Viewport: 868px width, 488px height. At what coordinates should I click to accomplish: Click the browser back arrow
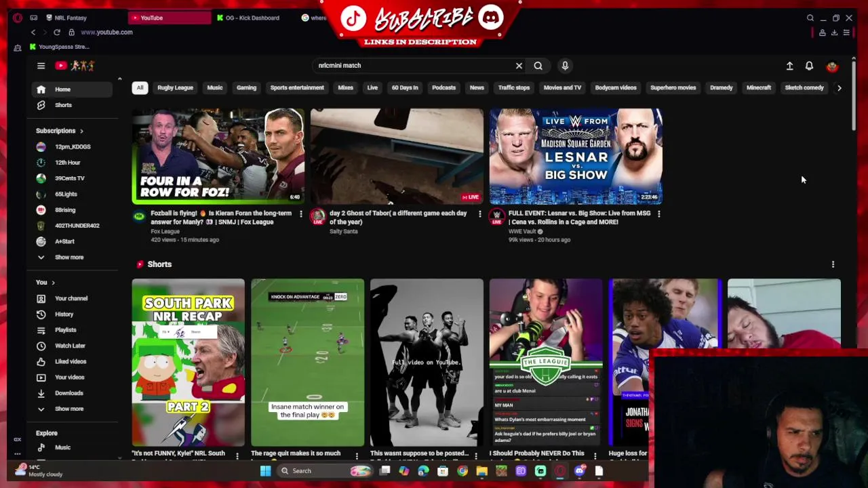pyautogui.click(x=33, y=32)
